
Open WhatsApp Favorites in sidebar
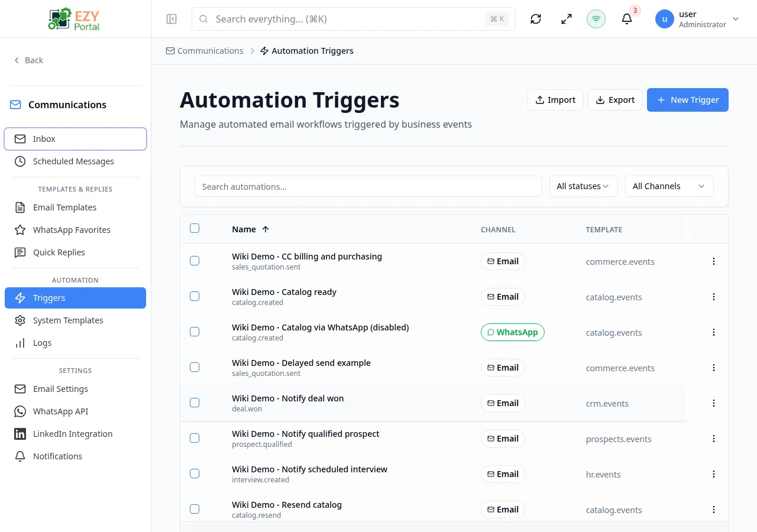[x=75, y=230]
